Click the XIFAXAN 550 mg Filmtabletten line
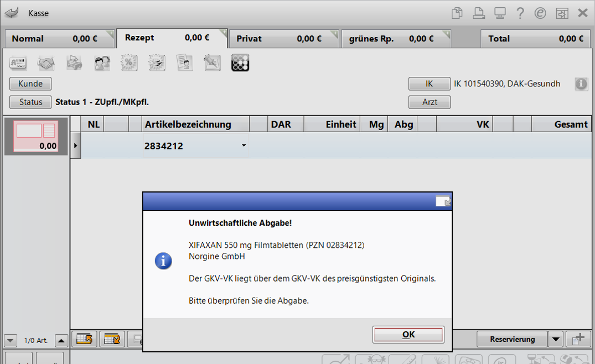Image resolution: width=595 pixels, height=364 pixels. [276, 245]
